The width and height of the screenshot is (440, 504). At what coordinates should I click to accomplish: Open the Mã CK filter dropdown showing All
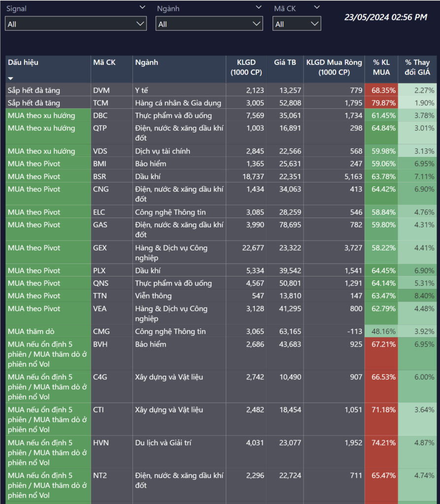[297, 24]
